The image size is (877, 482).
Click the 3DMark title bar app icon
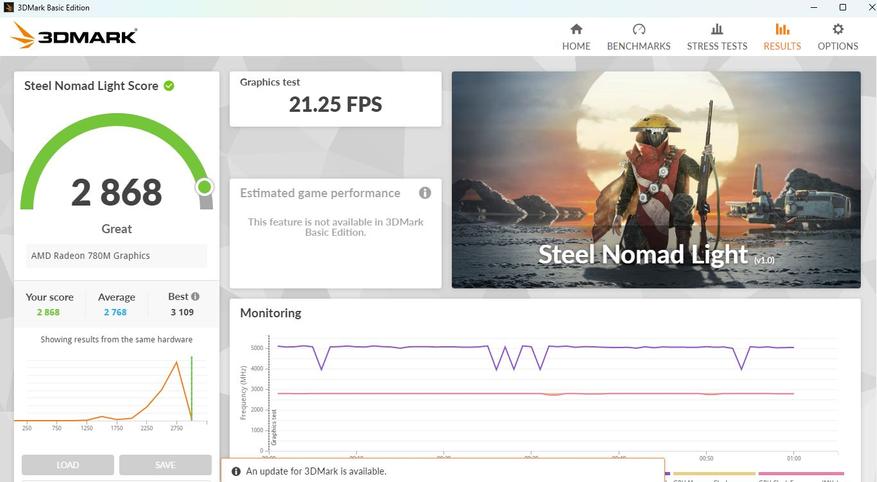[8, 7]
